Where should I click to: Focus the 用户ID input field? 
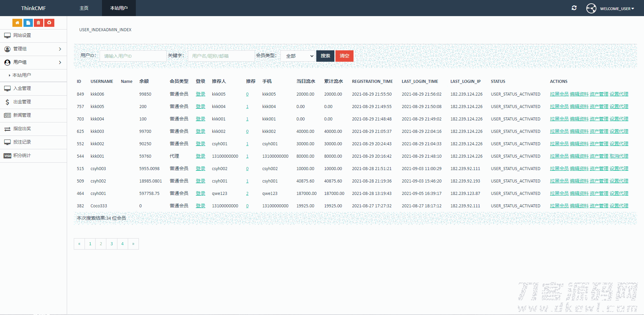pyautogui.click(x=133, y=56)
